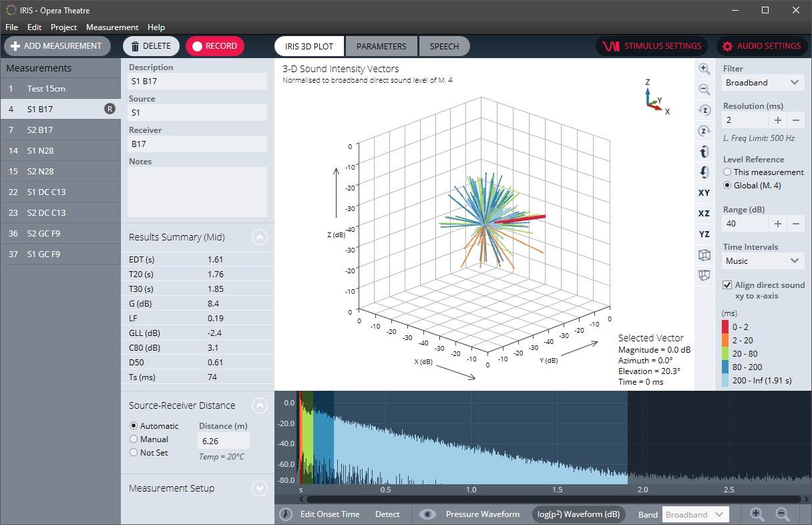Click the eye icon beside Pressure Waveform
This screenshot has height=525, width=812.
(x=427, y=514)
